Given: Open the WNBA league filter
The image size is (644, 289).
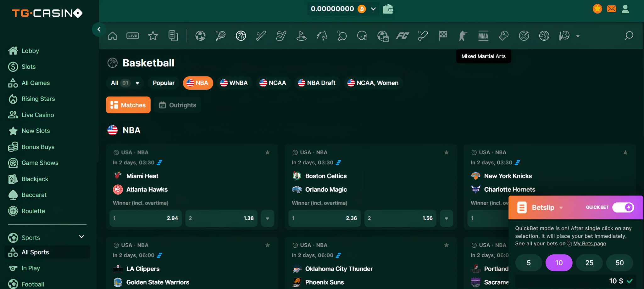Looking at the screenshot, I should point(234,83).
